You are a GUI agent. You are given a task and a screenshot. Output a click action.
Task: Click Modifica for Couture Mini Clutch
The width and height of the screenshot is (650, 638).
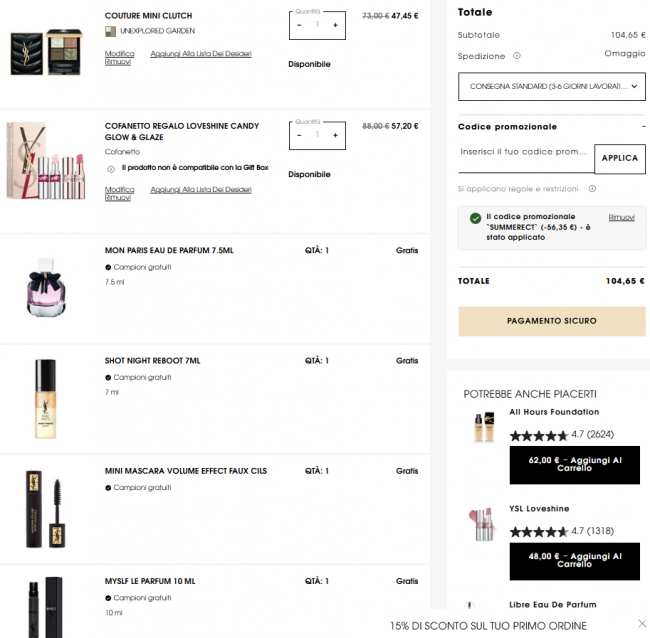click(119, 53)
